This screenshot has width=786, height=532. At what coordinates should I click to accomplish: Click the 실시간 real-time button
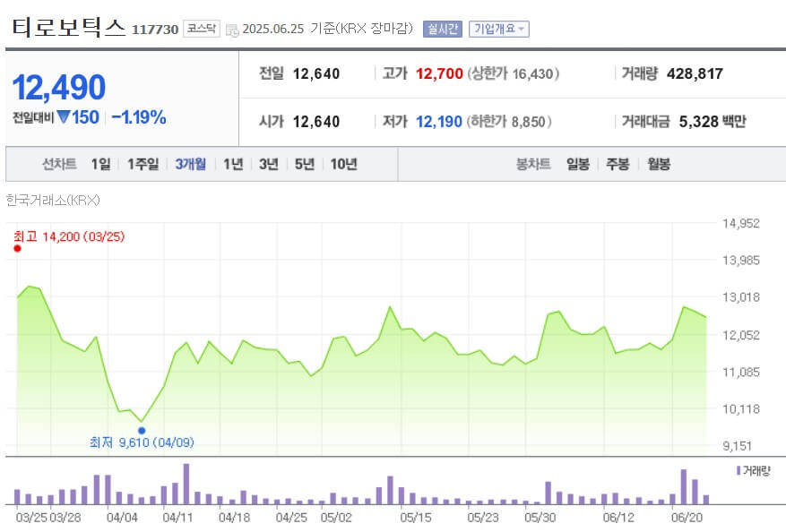click(442, 29)
